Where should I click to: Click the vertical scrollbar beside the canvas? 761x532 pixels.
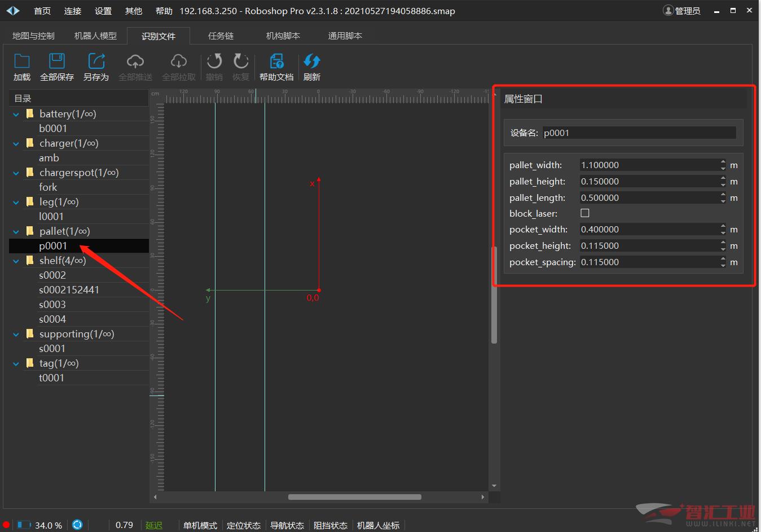tap(494, 295)
